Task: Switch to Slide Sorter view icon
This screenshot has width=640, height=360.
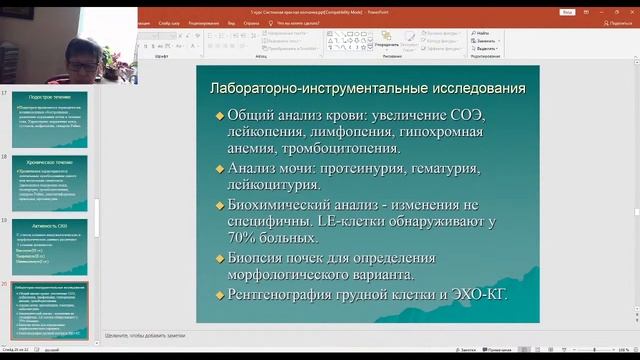Action: (538, 350)
